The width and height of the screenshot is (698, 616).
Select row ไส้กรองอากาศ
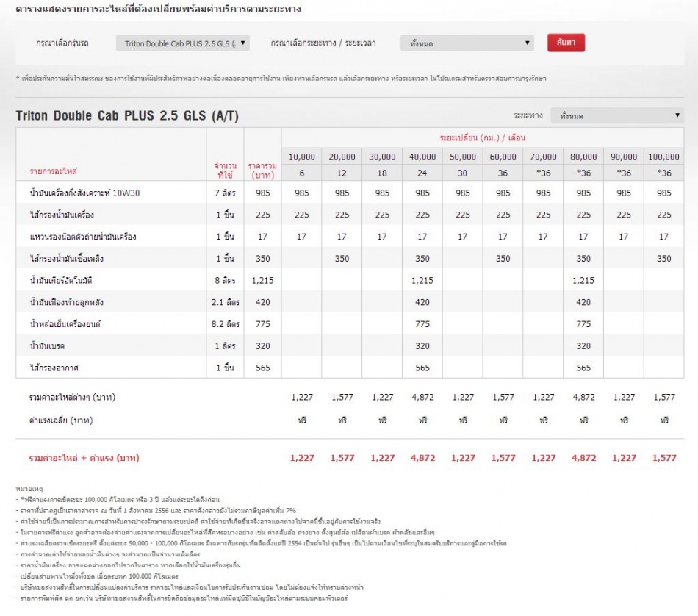[x=350, y=368]
